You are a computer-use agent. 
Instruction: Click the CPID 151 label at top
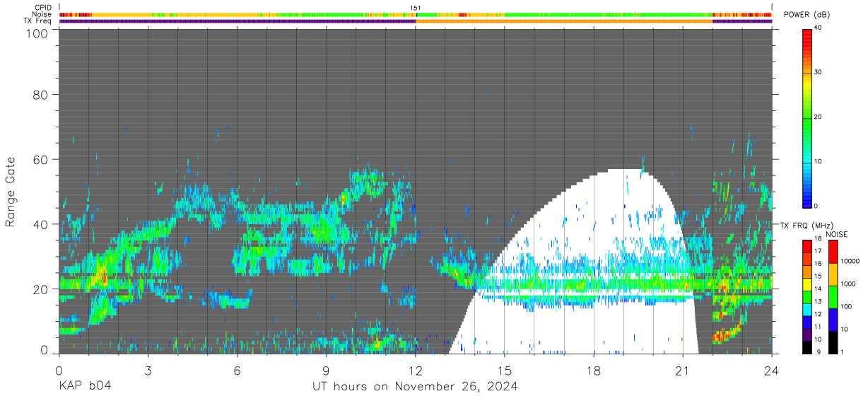click(x=415, y=8)
